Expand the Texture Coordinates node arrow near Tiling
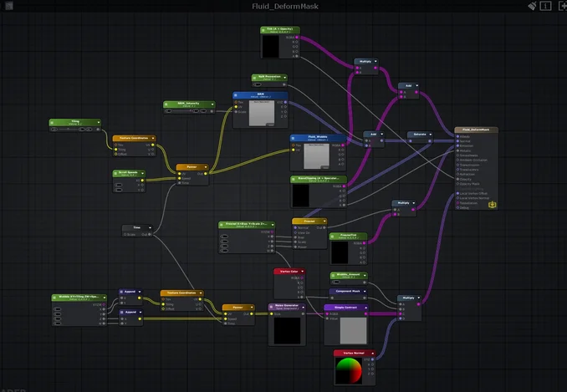Screen dimensions: 567x392 154,138
